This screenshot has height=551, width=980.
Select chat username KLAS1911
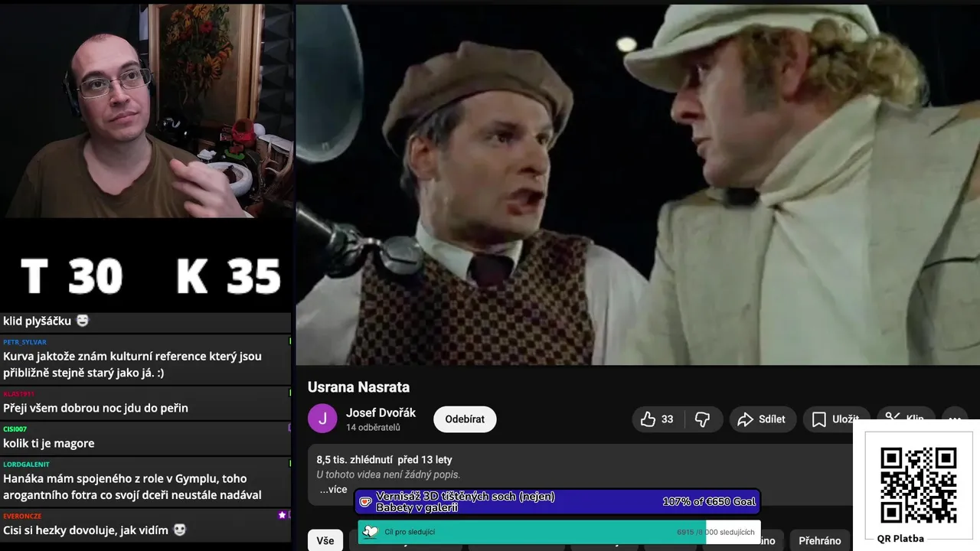click(18, 394)
